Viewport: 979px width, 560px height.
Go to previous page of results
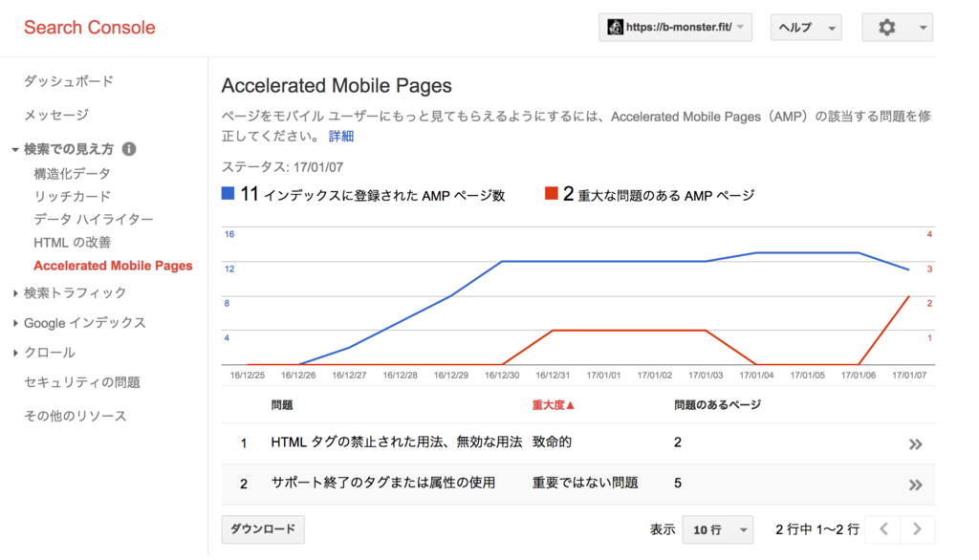(x=883, y=529)
